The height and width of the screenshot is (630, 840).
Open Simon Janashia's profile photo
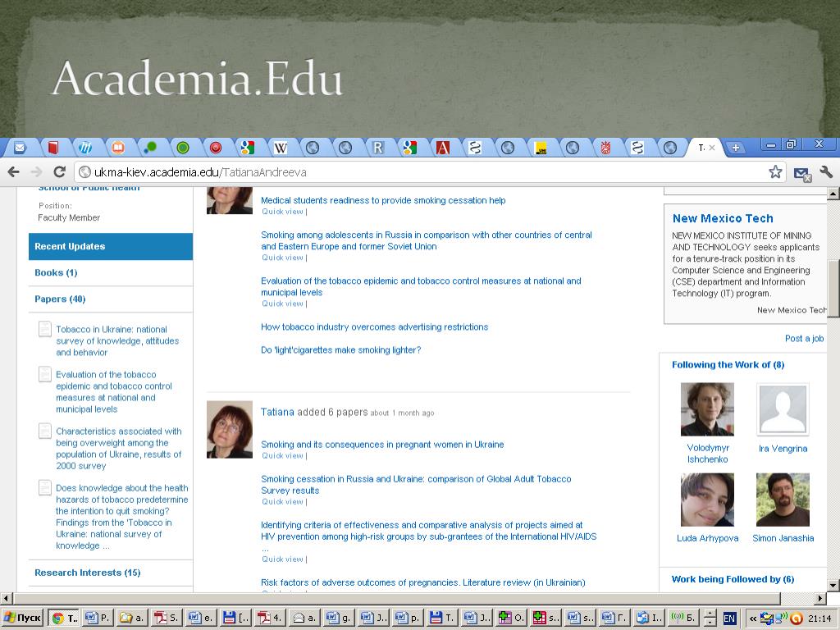point(783,500)
